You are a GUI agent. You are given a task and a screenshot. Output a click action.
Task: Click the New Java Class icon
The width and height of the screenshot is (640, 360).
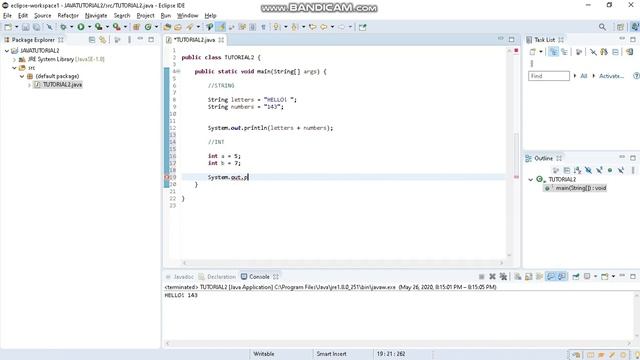[x=148, y=27]
